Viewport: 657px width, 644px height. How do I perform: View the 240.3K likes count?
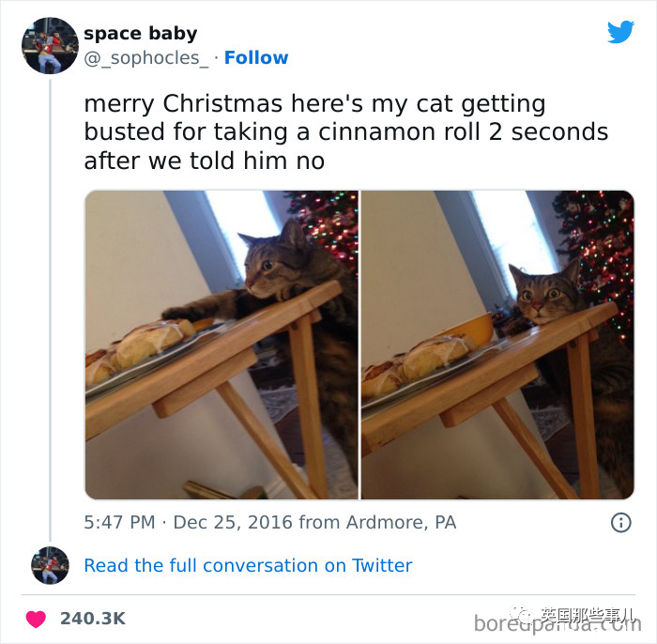pos(93,619)
